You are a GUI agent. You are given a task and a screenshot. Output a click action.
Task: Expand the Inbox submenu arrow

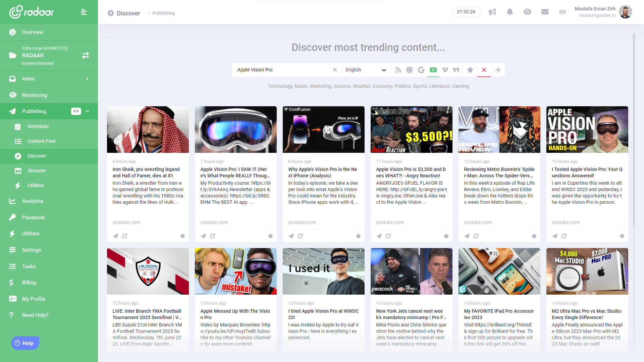[x=88, y=79]
